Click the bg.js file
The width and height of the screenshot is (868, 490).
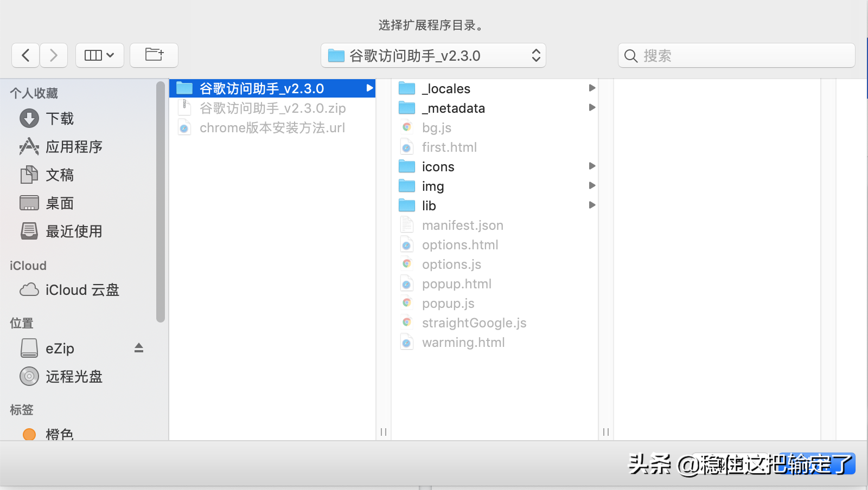(x=437, y=127)
